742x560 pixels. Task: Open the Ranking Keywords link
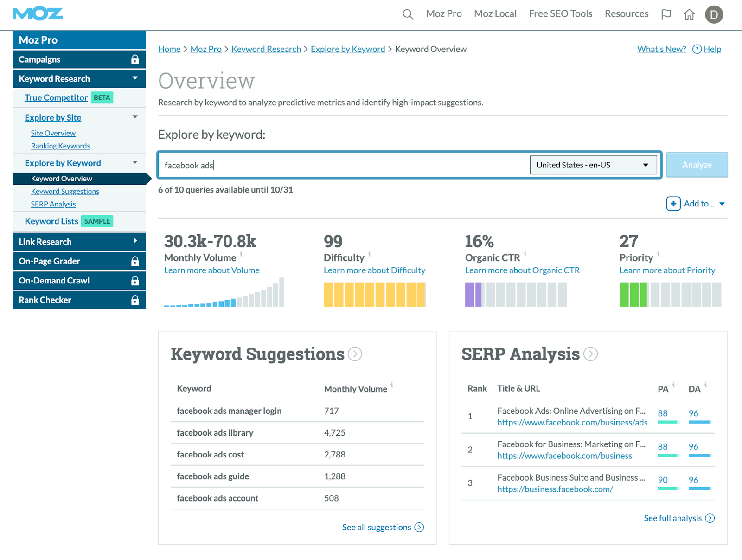(60, 146)
